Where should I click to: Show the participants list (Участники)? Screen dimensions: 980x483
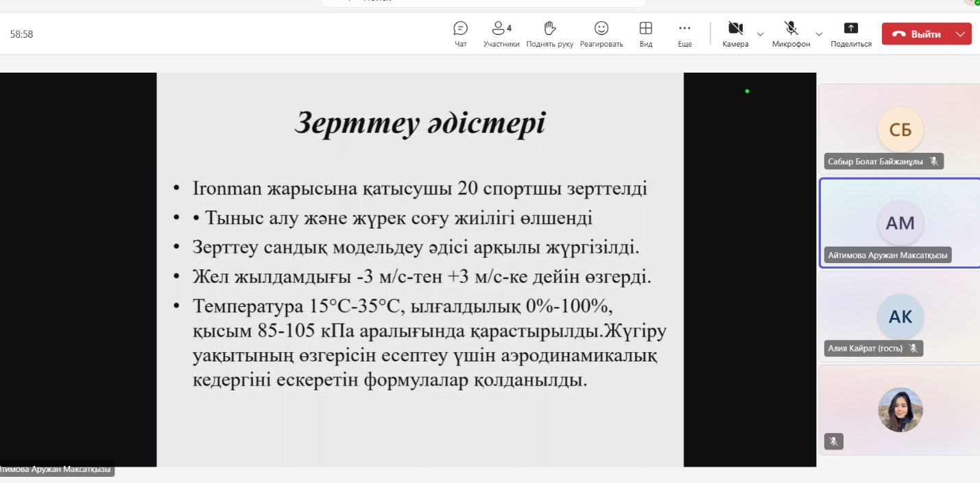click(501, 34)
